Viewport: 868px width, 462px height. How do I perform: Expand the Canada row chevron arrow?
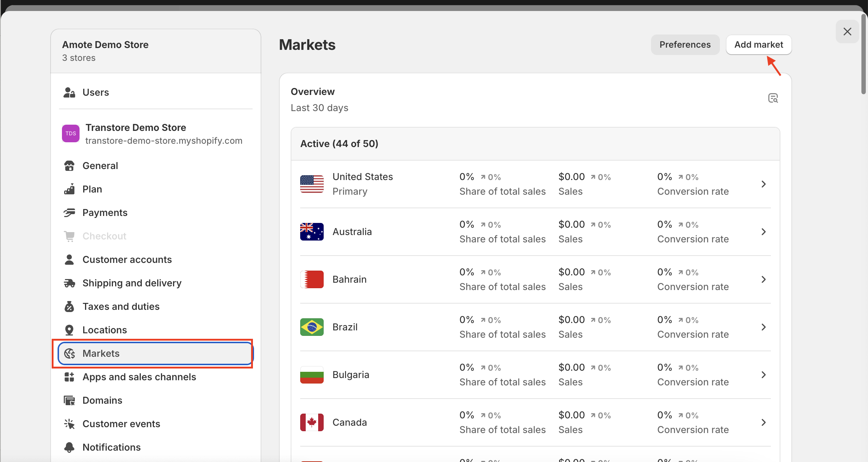coord(764,422)
